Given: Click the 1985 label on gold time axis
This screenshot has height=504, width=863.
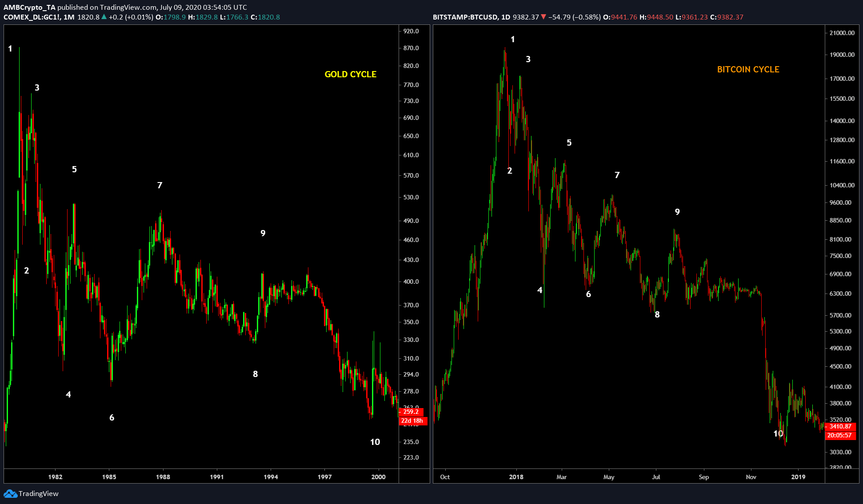Looking at the screenshot, I should click(109, 477).
